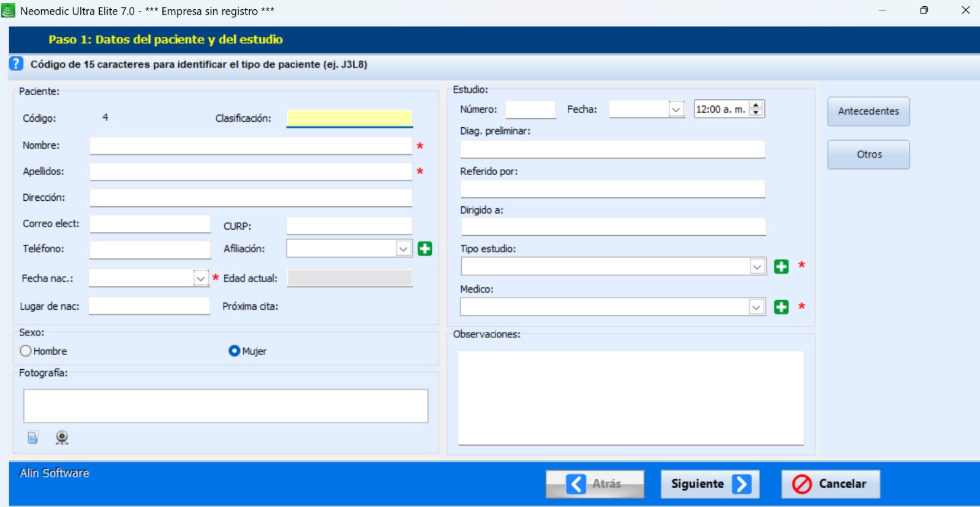Expand the Fecha nac. date picker
Viewport: 980px width, 507px height.
(x=200, y=279)
